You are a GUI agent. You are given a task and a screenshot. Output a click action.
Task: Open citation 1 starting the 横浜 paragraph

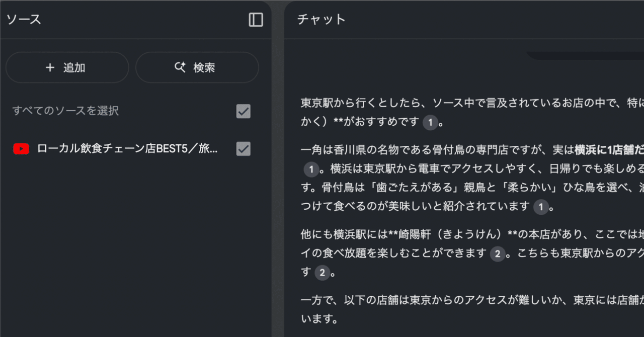tap(311, 170)
